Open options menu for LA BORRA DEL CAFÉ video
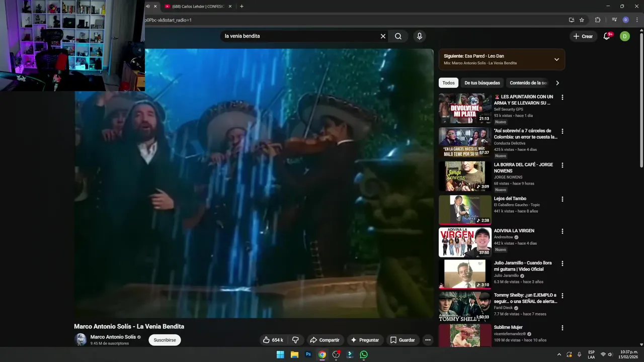 pos(562,165)
